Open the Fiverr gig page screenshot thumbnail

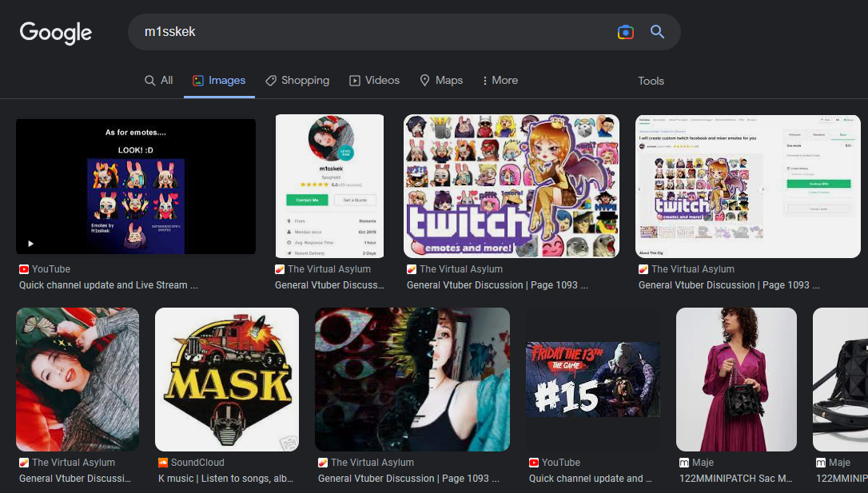[748, 186]
